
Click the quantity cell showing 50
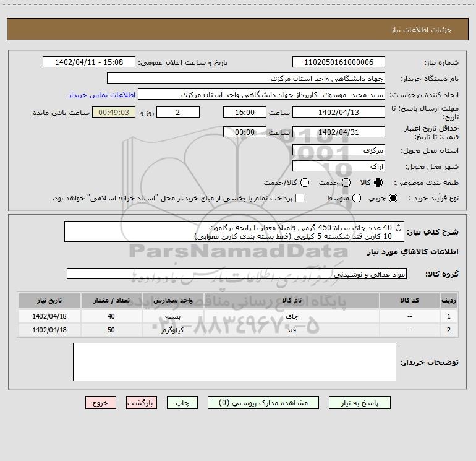pos(111,330)
